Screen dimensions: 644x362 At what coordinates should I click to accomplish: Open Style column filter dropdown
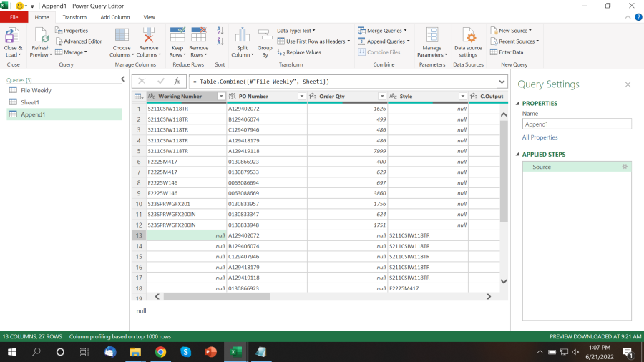[x=462, y=97]
